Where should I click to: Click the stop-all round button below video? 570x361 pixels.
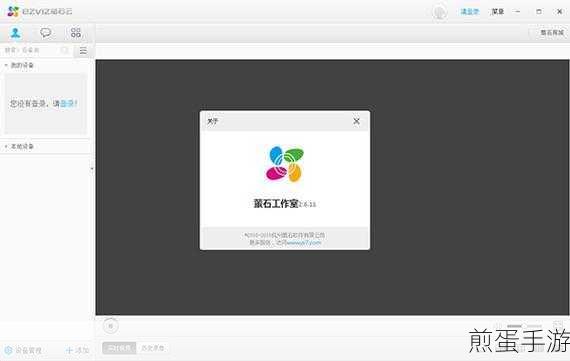[111, 326]
